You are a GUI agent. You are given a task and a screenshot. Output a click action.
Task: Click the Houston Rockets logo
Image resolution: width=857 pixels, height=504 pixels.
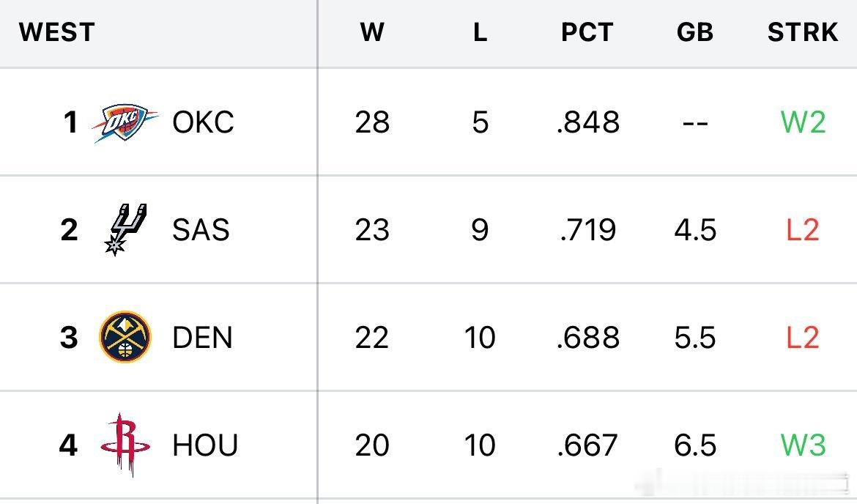tap(125, 445)
